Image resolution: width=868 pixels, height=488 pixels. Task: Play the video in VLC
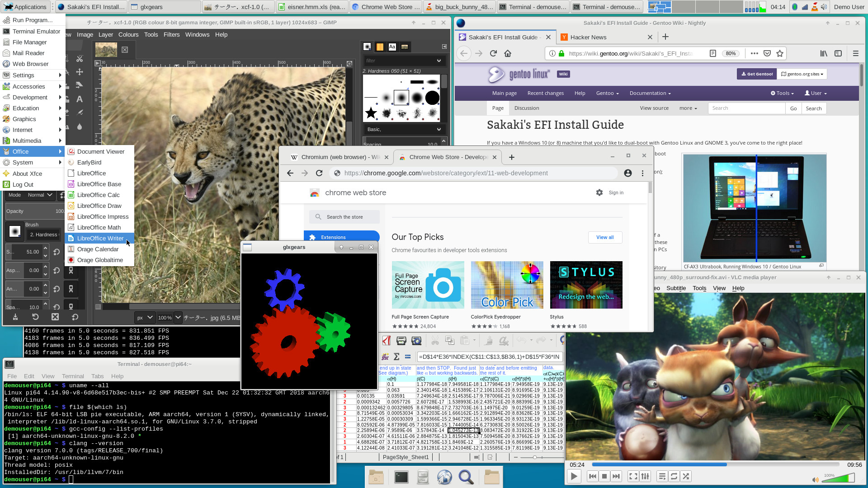click(574, 476)
